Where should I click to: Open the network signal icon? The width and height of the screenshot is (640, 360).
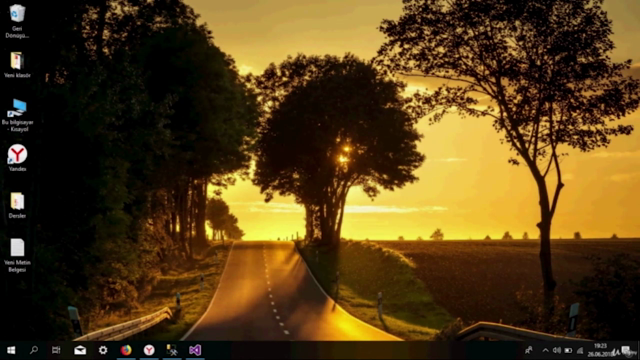coord(580,350)
